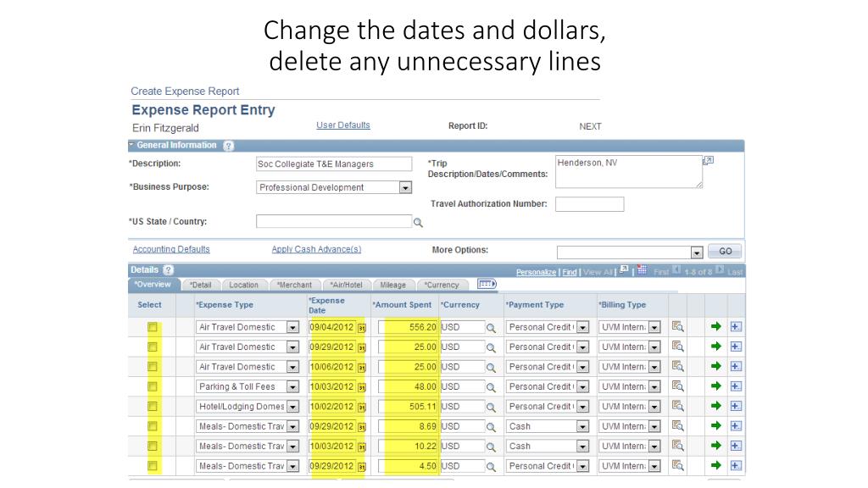Open the Business Purpose dropdown

(405, 187)
